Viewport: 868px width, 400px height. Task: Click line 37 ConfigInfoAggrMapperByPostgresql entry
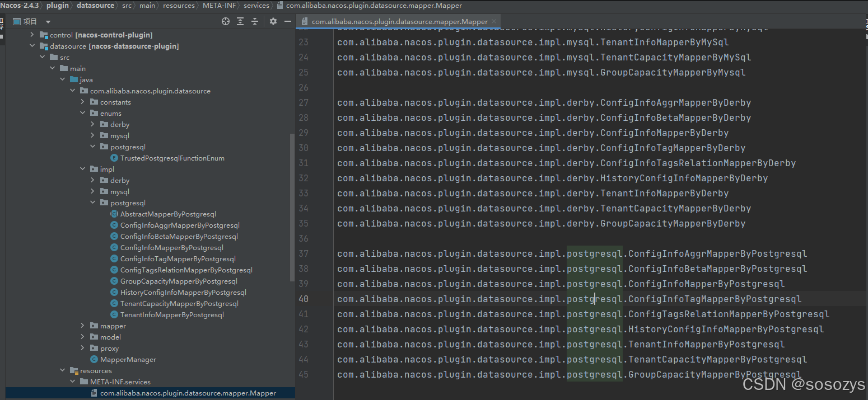point(572,253)
